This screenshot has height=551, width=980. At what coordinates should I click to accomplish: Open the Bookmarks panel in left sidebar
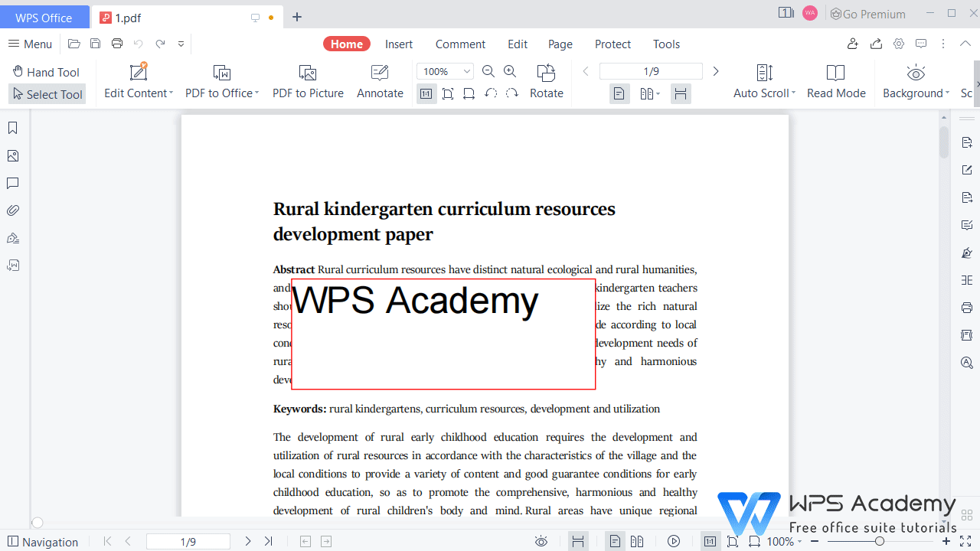pos(12,128)
